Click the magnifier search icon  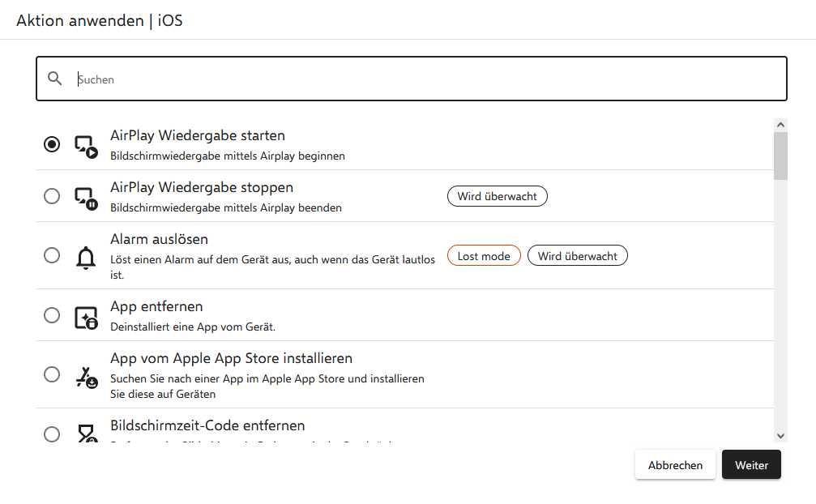[x=55, y=79]
